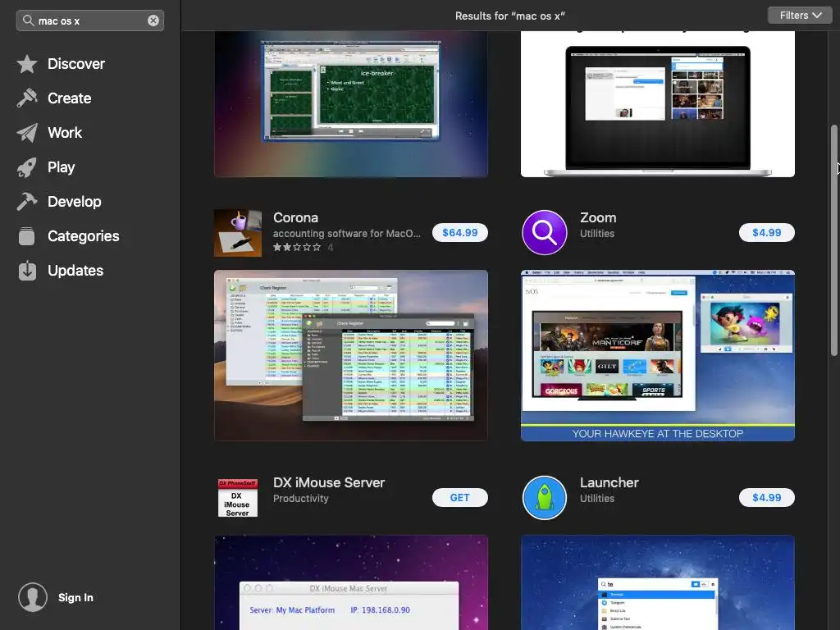This screenshot has height=630, width=840.
Task: Open the DX iMouse Server title
Action: [329, 482]
